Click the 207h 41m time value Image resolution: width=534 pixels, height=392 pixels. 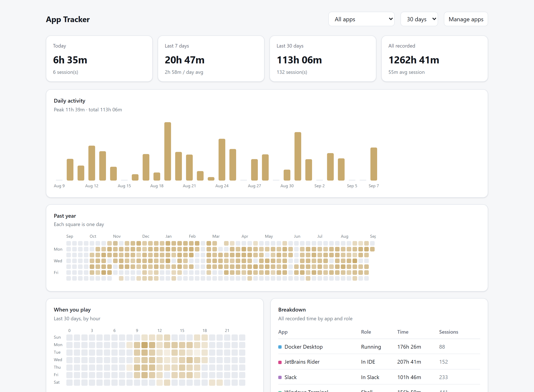point(409,362)
